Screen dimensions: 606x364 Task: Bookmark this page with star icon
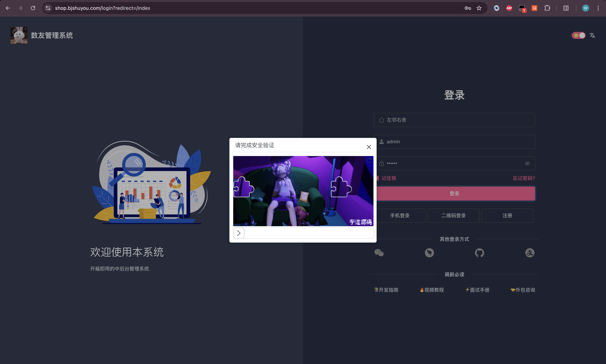479,8
